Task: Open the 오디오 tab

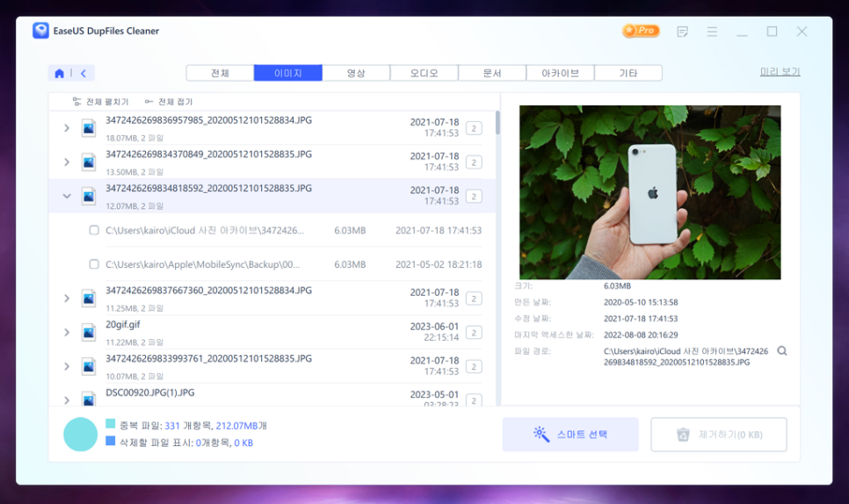Action: (x=424, y=73)
